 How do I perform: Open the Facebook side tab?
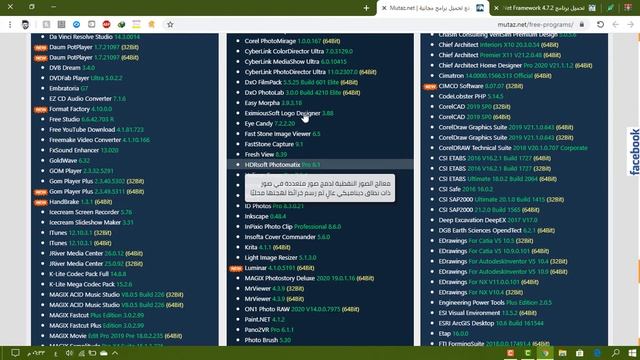(x=634, y=152)
